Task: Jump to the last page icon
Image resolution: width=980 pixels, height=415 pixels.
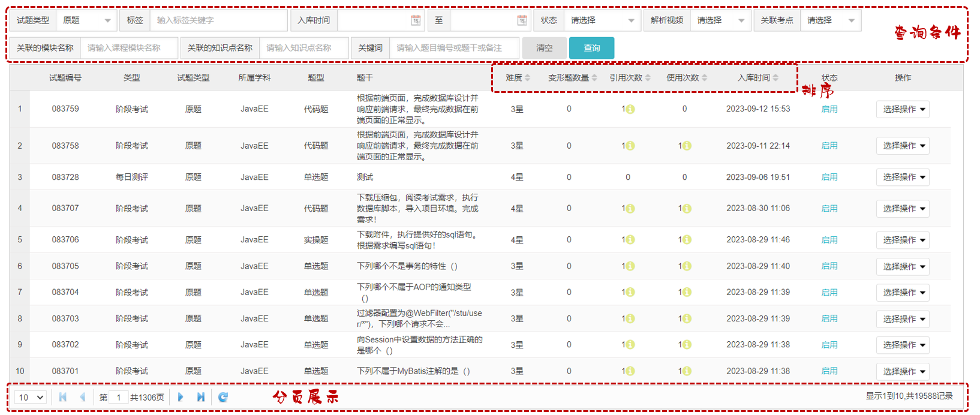Action: coord(201,397)
